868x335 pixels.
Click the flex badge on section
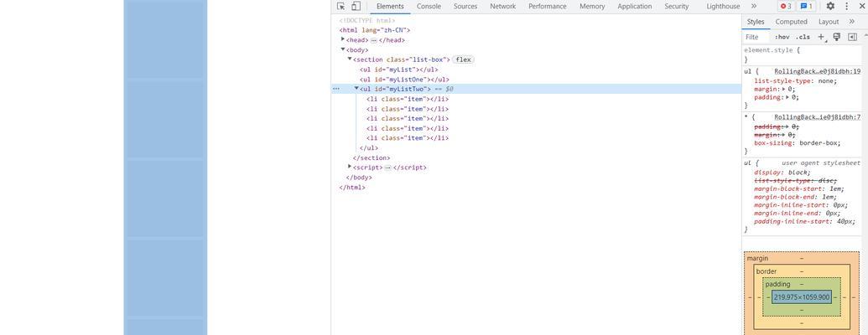463,59
